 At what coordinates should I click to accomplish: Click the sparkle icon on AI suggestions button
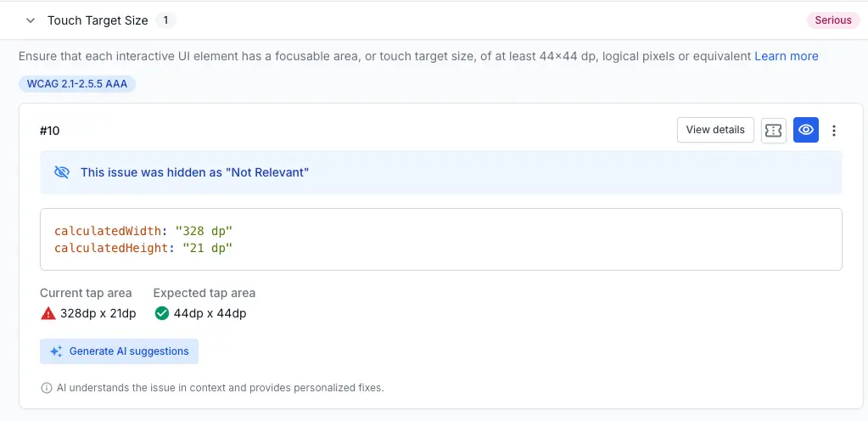[57, 351]
